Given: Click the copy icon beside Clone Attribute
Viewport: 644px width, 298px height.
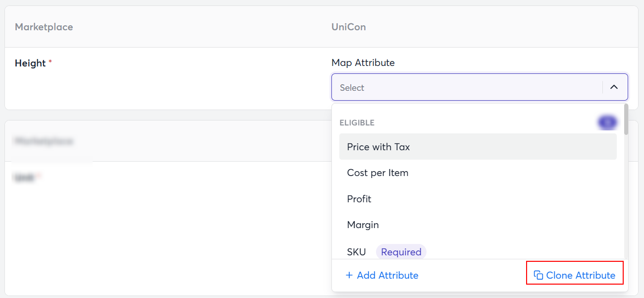Looking at the screenshot, I should tap(538, 275).
